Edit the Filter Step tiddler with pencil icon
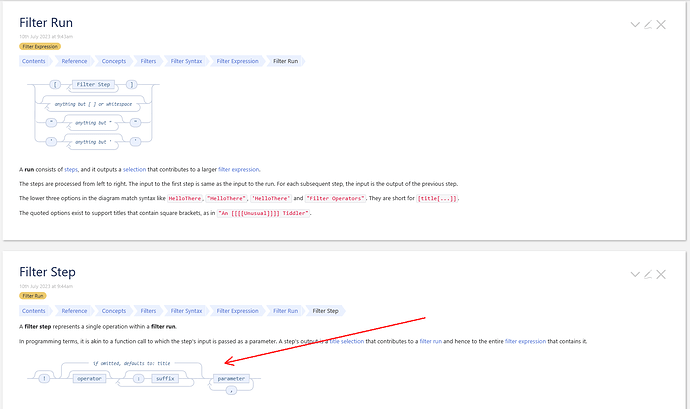690x409 pixels. (648, 274)
